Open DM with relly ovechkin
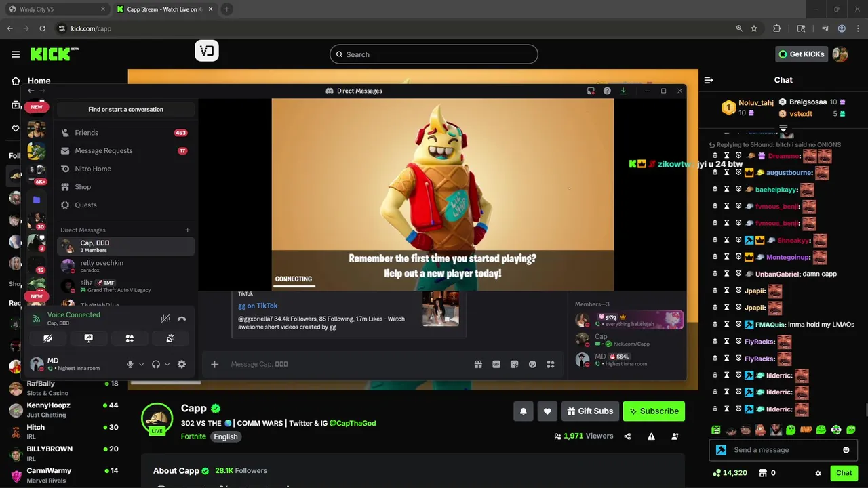Viewport: 868px width, 488px height. coord(125,266)
